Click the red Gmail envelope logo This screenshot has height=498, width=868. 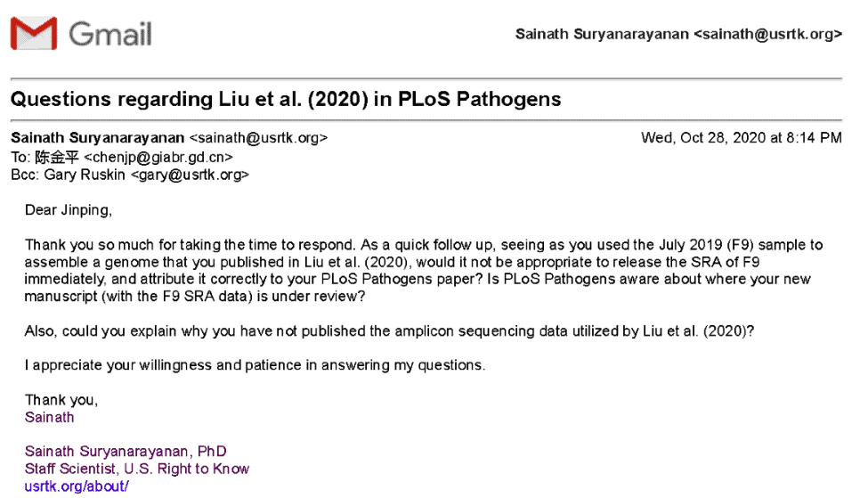(34, 34)
